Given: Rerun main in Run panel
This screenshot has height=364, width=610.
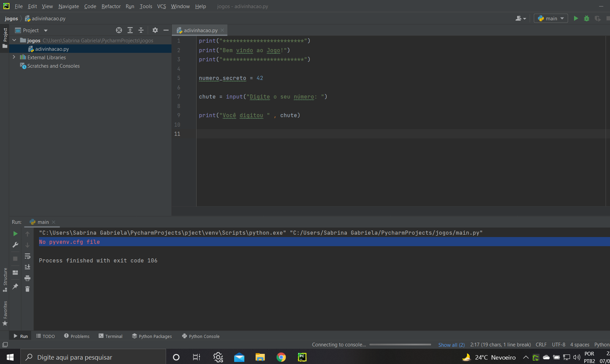Looking at the screenshot, I should pyautogui.click(x=15, y=234).
